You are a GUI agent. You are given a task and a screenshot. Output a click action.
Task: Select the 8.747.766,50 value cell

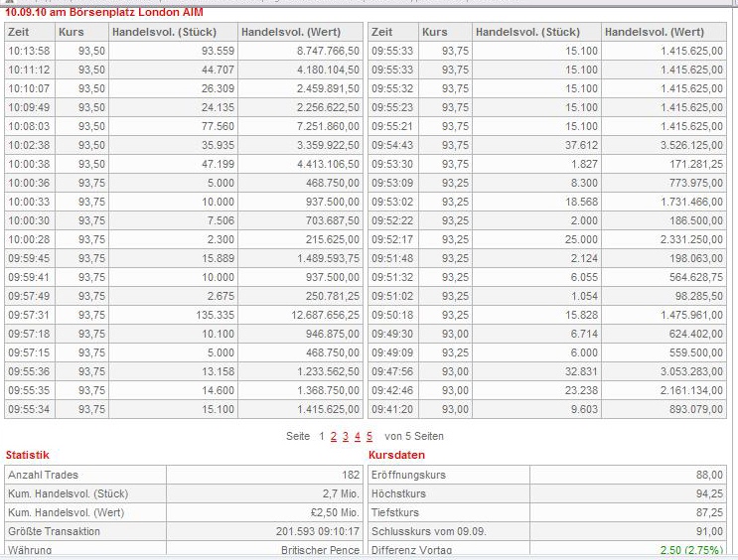point(300,51)
